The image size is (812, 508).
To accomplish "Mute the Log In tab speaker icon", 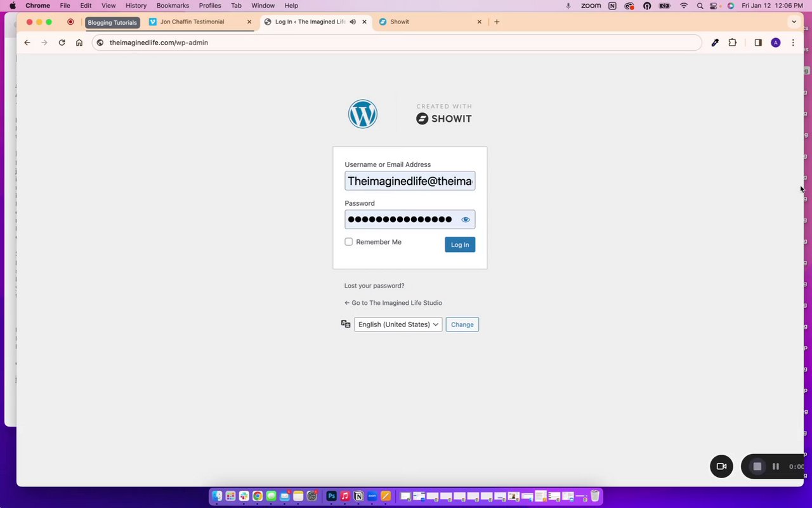I will tap(353, 22).
